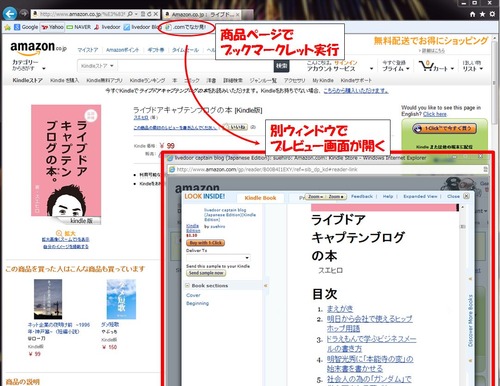The image size is (500, 386).
Task: Open the まえがき table of contents link
Action: pyautogui.click(x=340, y=309)
